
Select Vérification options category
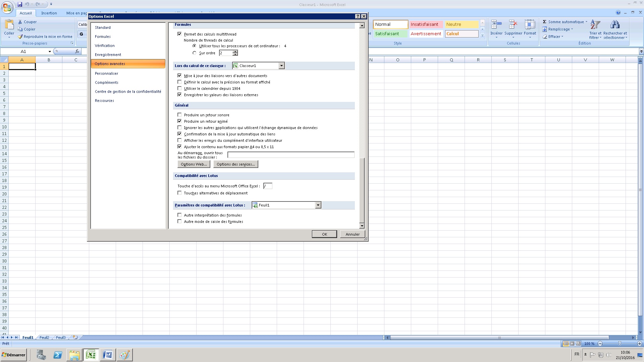(105, 46)
